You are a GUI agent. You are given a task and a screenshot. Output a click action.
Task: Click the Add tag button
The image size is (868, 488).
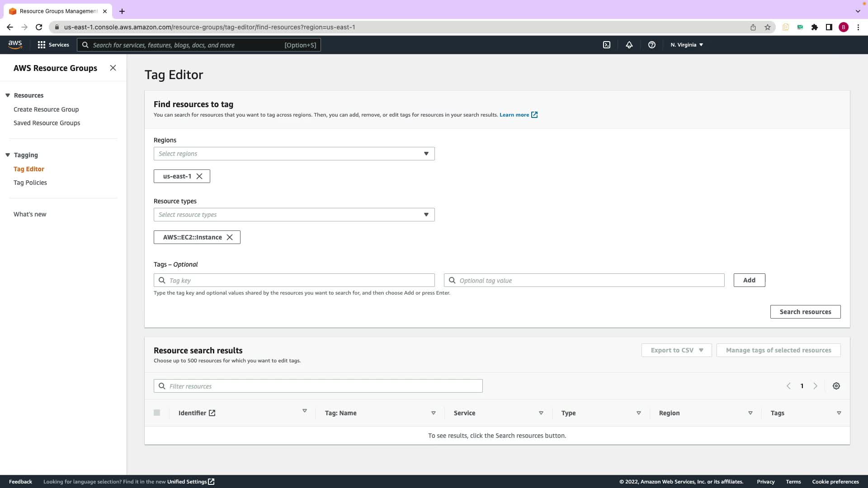coord(749,280)
